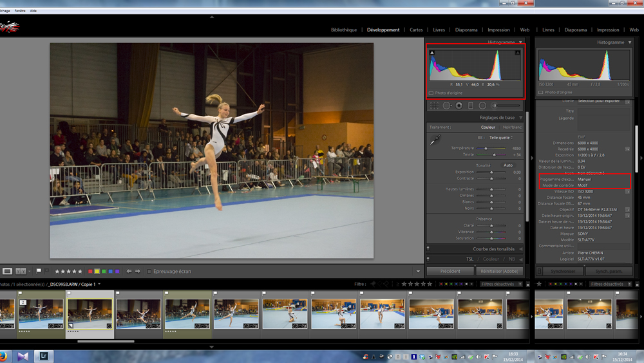Check Photo d'origine in Library histogram
644x363 pixels.
pyautogui.click(x=541, y=93)
